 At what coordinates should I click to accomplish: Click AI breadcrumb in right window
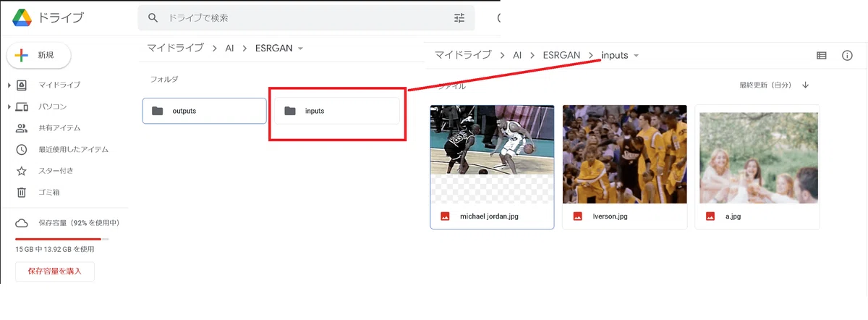517,55
